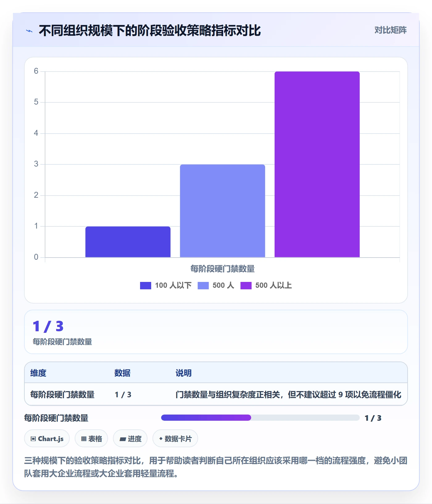Click the lightning icon beside the title
Image resolution: width=432 pixels, height=504 pixels.
pos(29,31)
